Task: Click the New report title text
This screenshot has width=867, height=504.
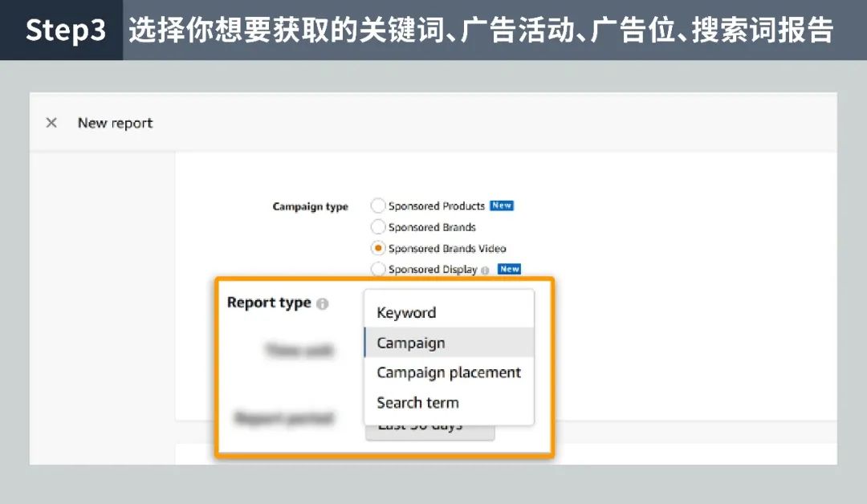Action: coord(115,124)
